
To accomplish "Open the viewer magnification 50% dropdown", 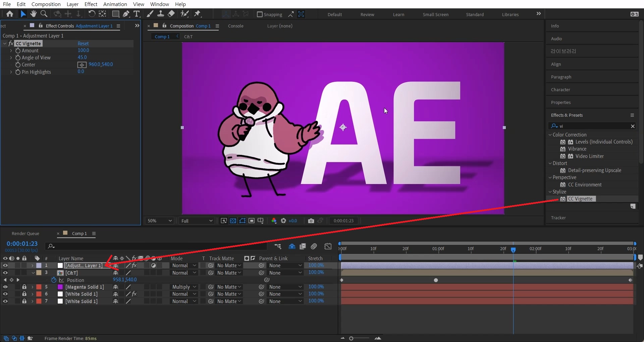I will click(159, 221).
